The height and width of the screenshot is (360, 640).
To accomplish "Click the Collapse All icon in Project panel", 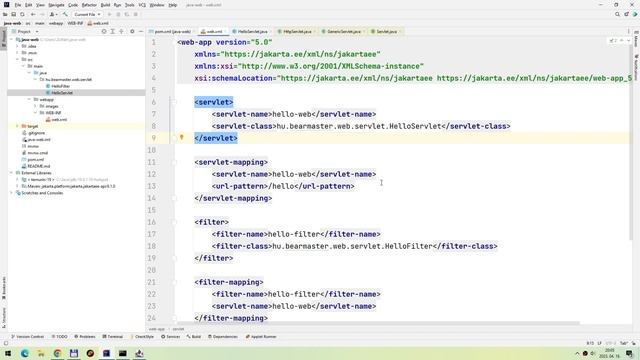I will click(x=121, y=31).
